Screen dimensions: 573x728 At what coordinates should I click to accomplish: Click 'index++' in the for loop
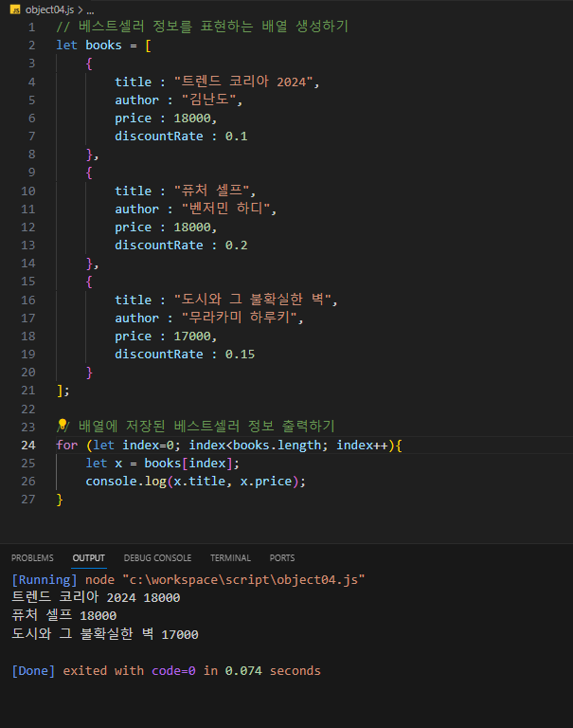tap(362, 446)
